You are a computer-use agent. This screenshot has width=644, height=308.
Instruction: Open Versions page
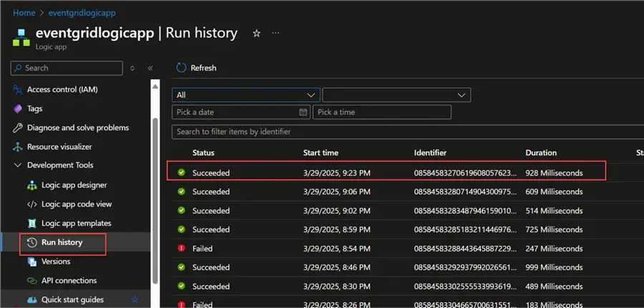click(56, 262)
